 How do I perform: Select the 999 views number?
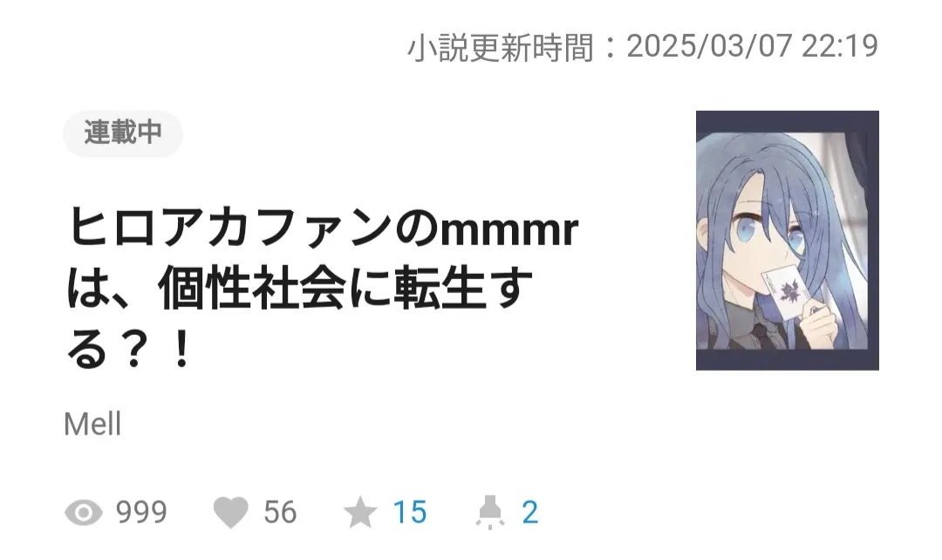141,513
